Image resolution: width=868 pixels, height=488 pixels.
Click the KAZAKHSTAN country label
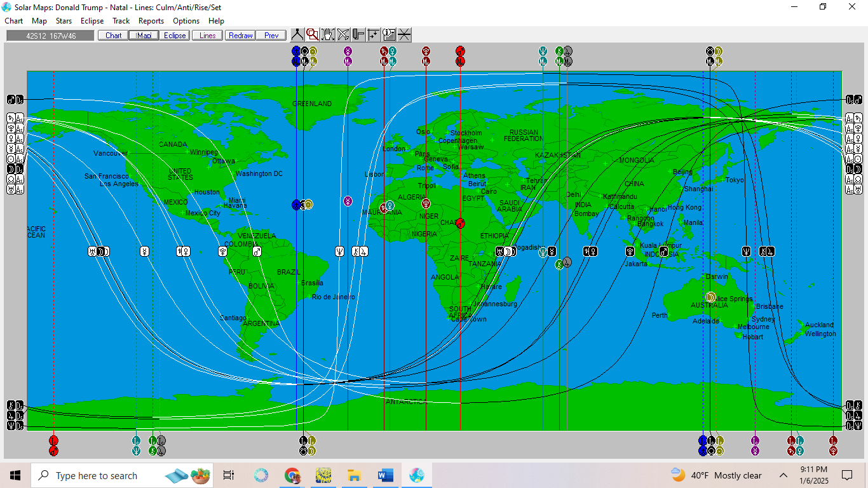[x=558, y=155]
